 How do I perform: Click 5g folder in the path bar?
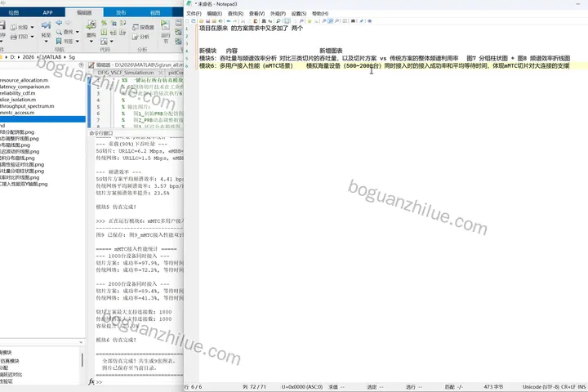(x=72, y=57)
